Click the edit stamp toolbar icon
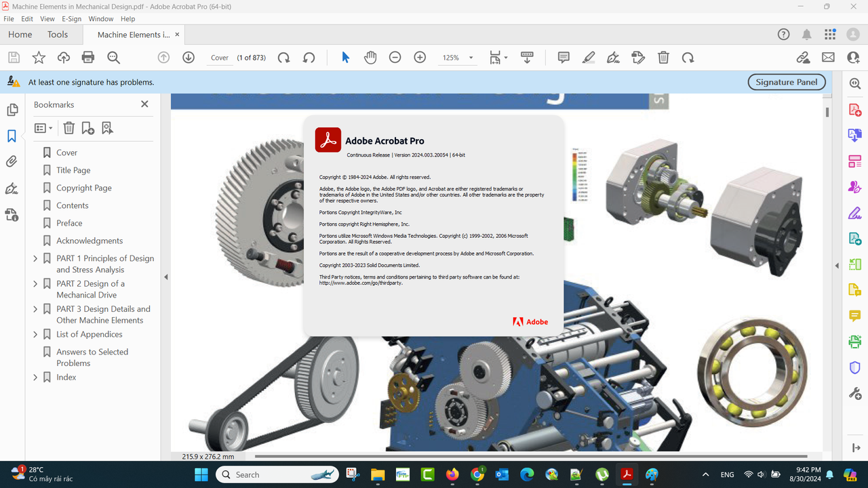This screenshot has height=488, width=868. 638,58
